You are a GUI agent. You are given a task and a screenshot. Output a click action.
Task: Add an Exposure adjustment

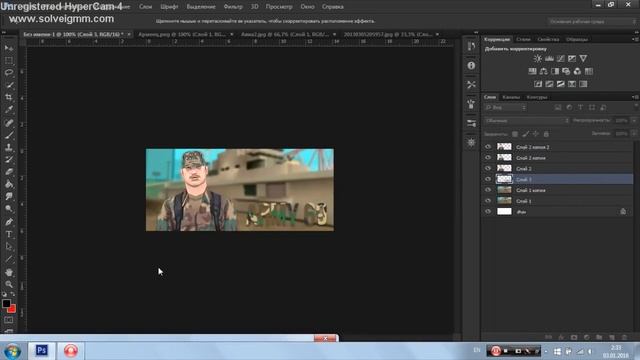click(x=572, y=58)
